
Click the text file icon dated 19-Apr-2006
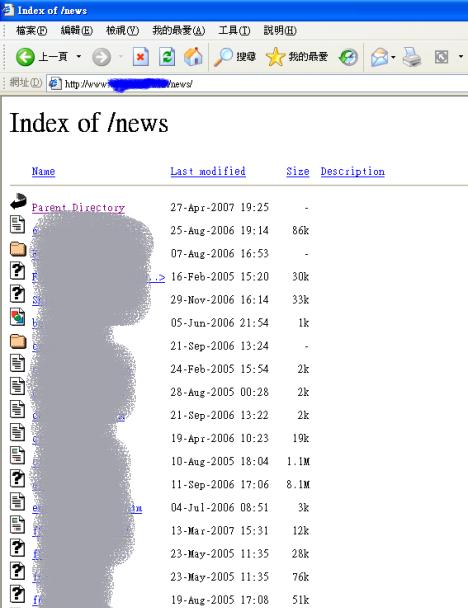pyautogui.click(x=17, y=432)
